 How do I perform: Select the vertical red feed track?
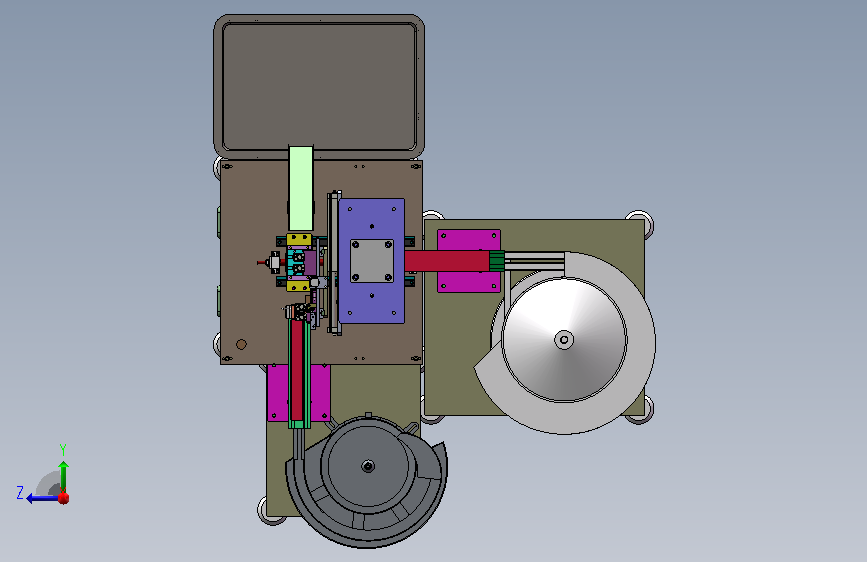pos(297,370)
